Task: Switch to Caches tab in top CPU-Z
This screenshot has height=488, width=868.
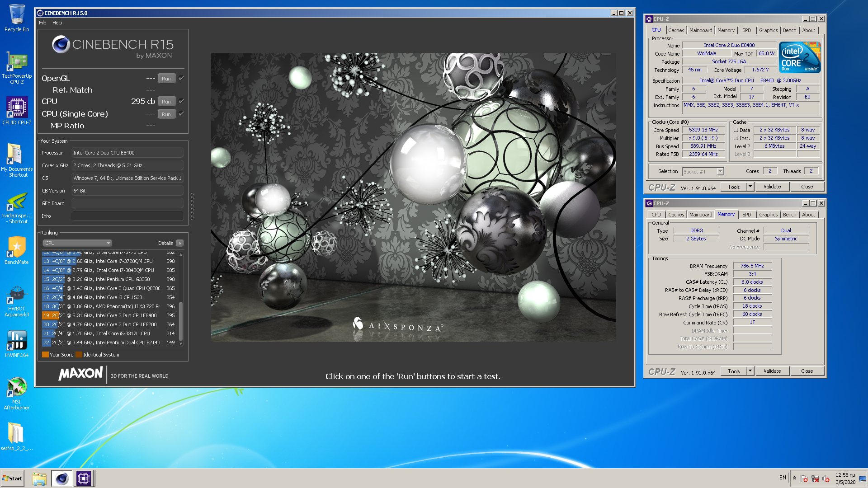Action: [676, 30]
